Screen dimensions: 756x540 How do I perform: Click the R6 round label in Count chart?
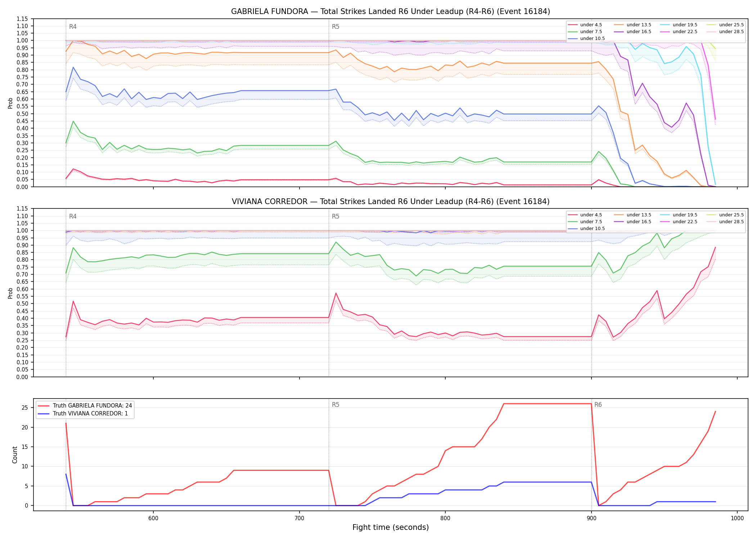pyautogui.click(x=598, y=405)
